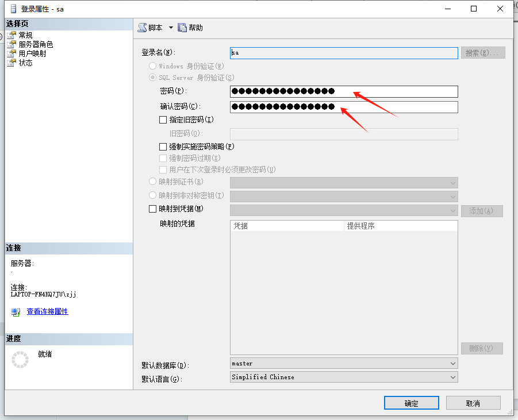Click the Script toolbar icon

coord(142,28)
